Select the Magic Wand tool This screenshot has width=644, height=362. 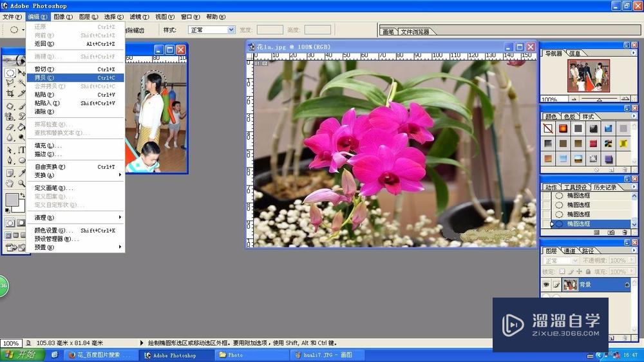[21, 83]
